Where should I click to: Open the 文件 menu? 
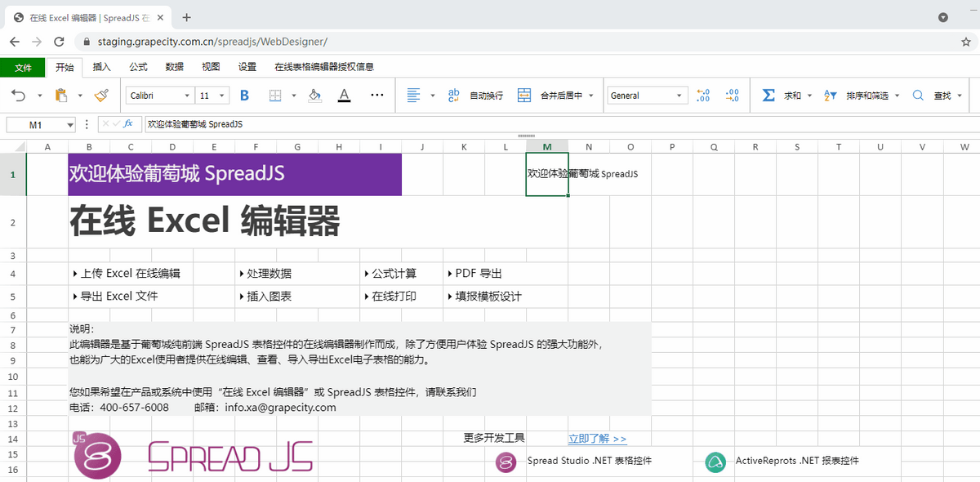click(x=24, y=67)
